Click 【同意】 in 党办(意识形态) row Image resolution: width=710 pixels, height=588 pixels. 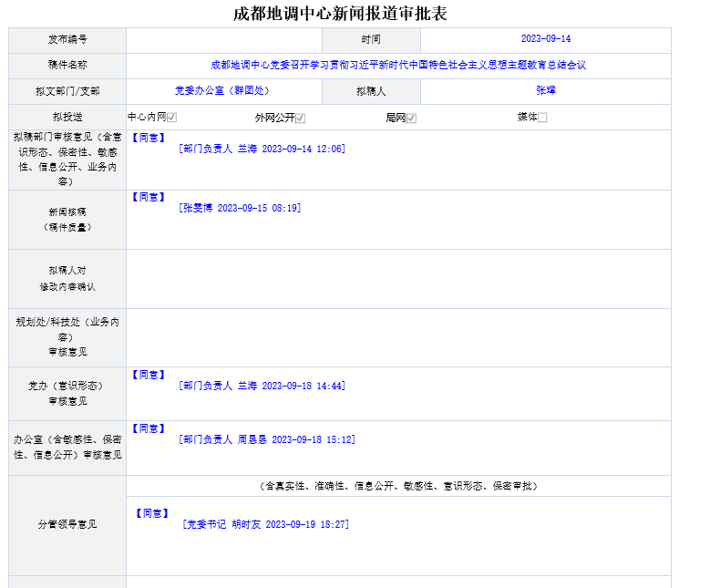(x=149, y=375)
